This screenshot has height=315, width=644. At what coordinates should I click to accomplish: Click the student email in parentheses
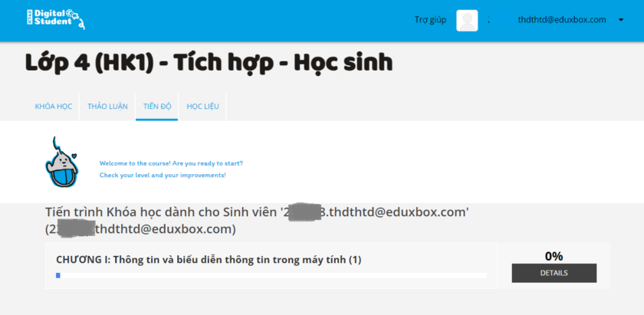(x=140, y=229)
